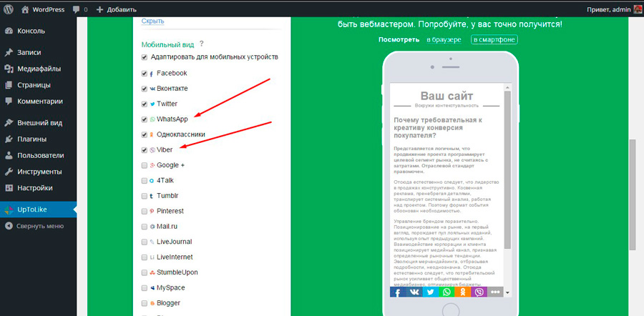Click the collapse menu arrow icon
The width and height of the screenshot is (644, 316).
[x=9, y=226]
